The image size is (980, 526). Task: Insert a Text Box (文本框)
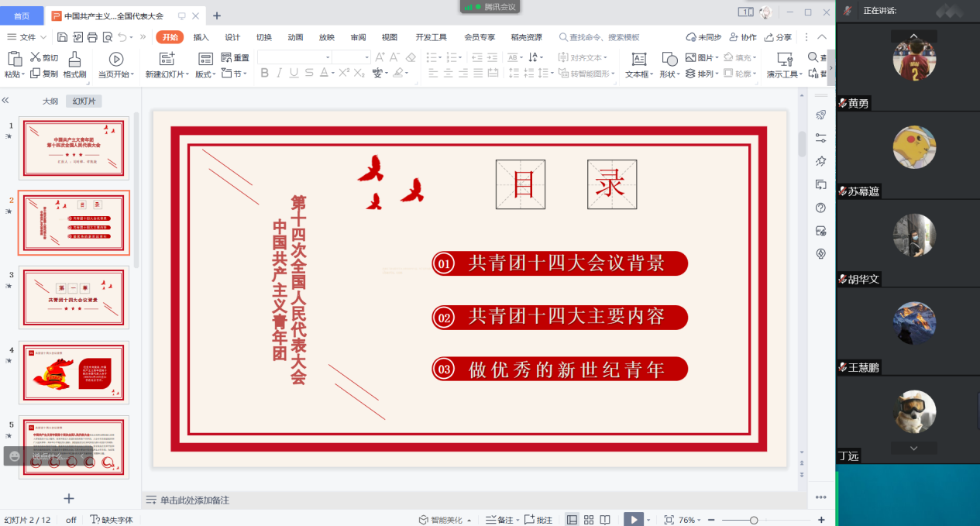pyautogui.click(x=638, y=60)
